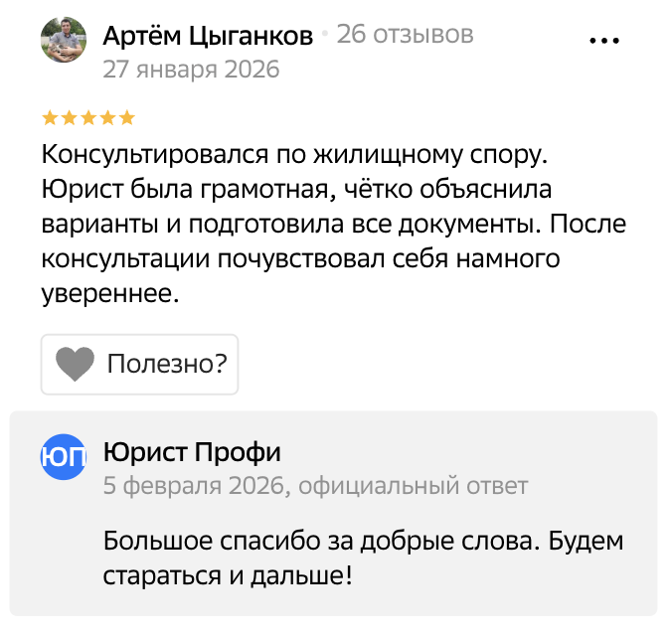Viewport: 672px width, 640px height.
Task: Click the review date 27 января 2026
Action: (191, 70)
